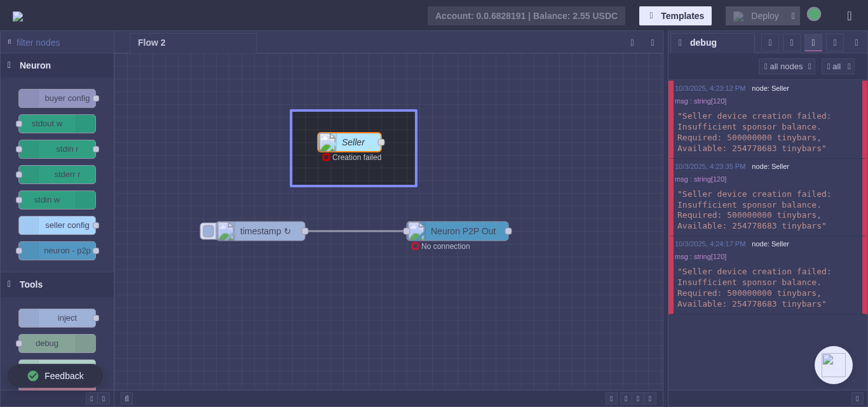
Task: Open the Feedback button
Action: coord(55,376)
